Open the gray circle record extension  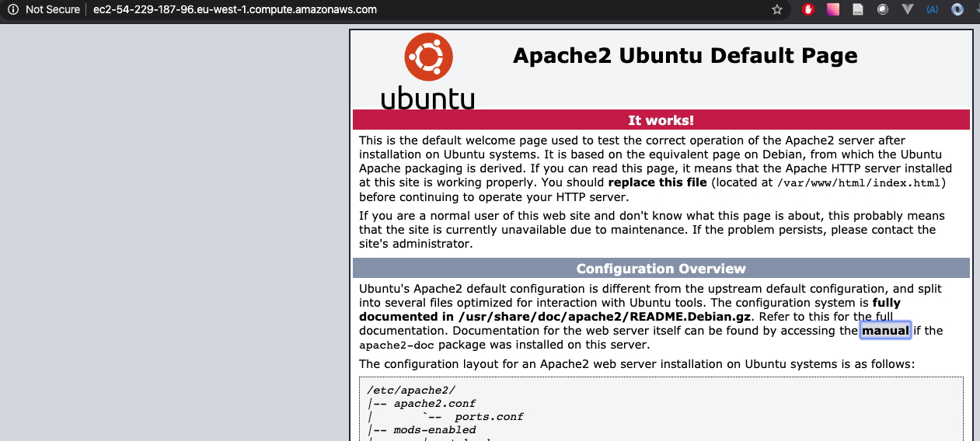pos(883,9)
